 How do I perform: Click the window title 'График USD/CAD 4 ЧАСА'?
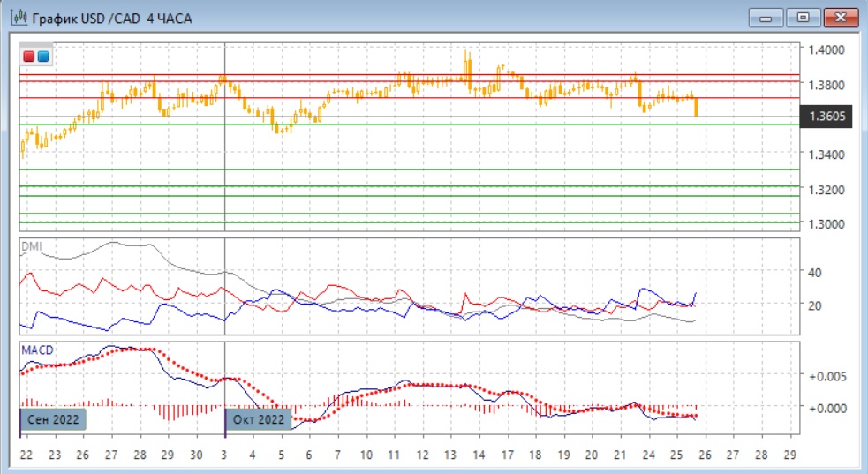point(110,18)
